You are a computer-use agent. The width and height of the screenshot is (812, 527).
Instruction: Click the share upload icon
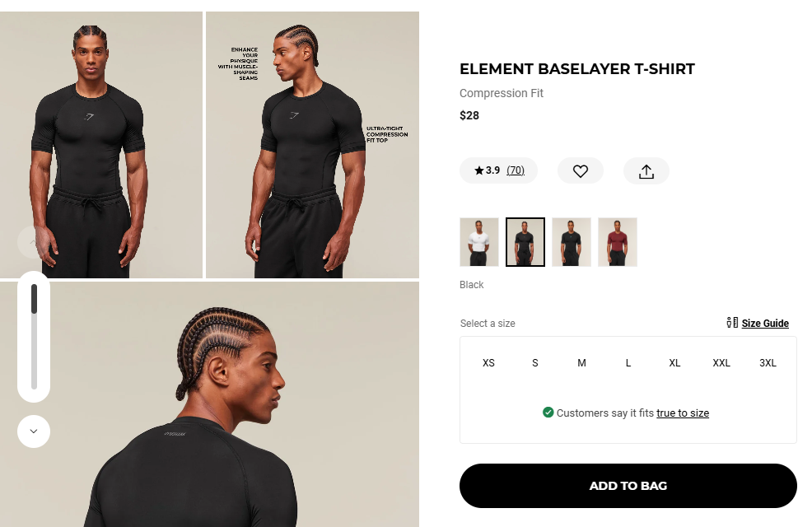(646, 170)
